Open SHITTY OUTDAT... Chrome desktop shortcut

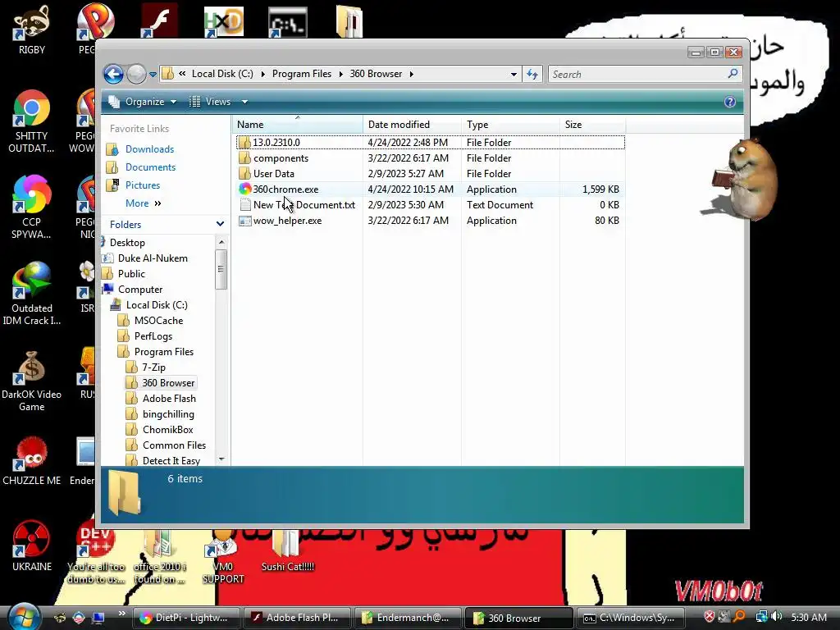click(x=32, y=122)
